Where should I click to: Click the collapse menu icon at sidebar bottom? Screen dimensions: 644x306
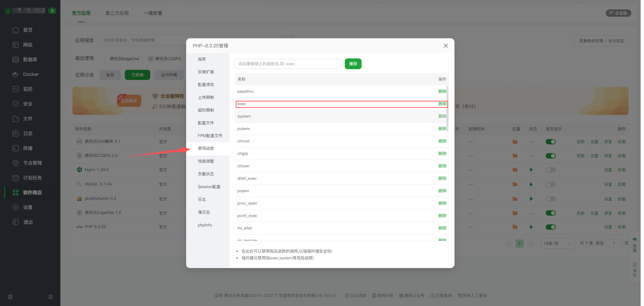pyautogui.click(x=10, y=297)
